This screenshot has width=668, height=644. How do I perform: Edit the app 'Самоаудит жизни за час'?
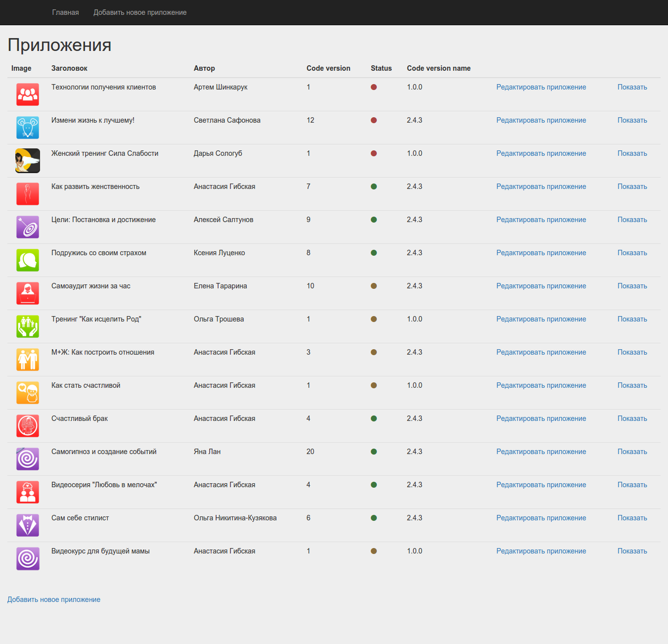pyautogui.click(x=541, y=286)
